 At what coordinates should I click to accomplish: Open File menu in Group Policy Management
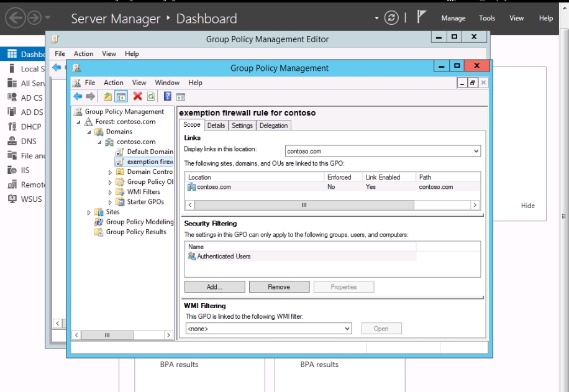tap(89, 83)
